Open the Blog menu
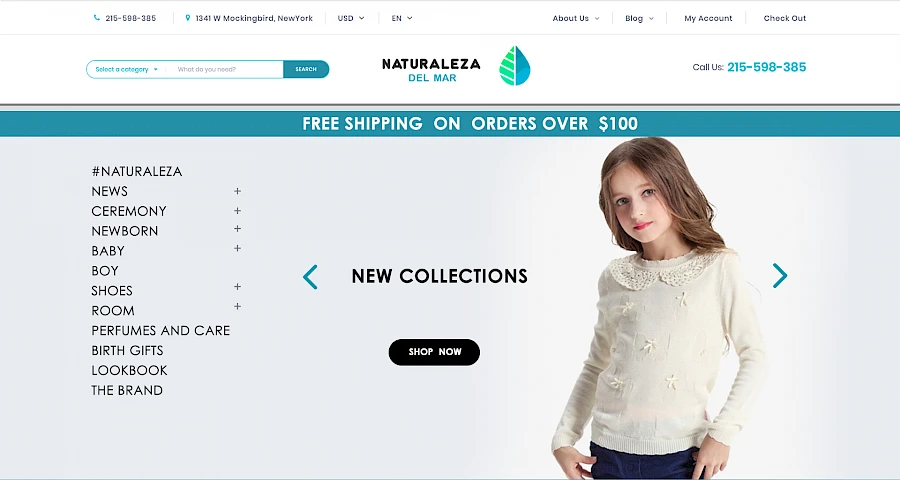 [x=639, y=18]
